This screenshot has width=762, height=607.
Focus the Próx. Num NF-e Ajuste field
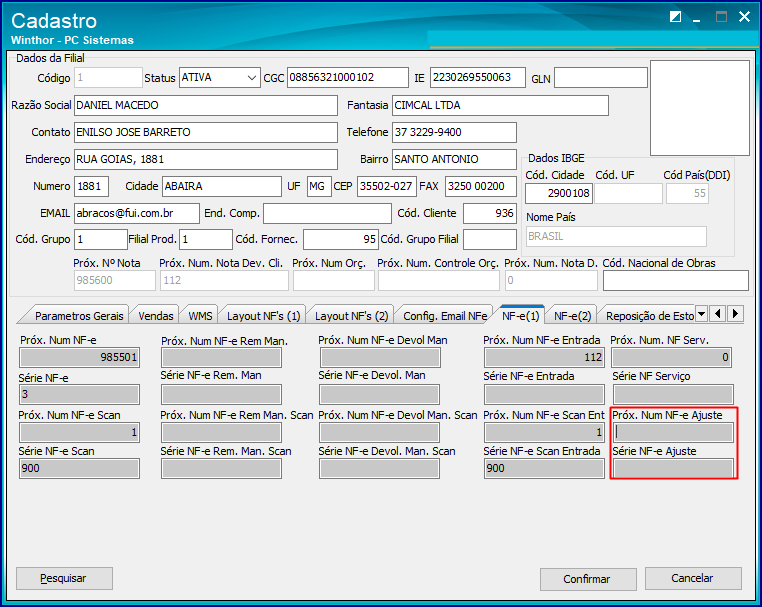[673, 433]
